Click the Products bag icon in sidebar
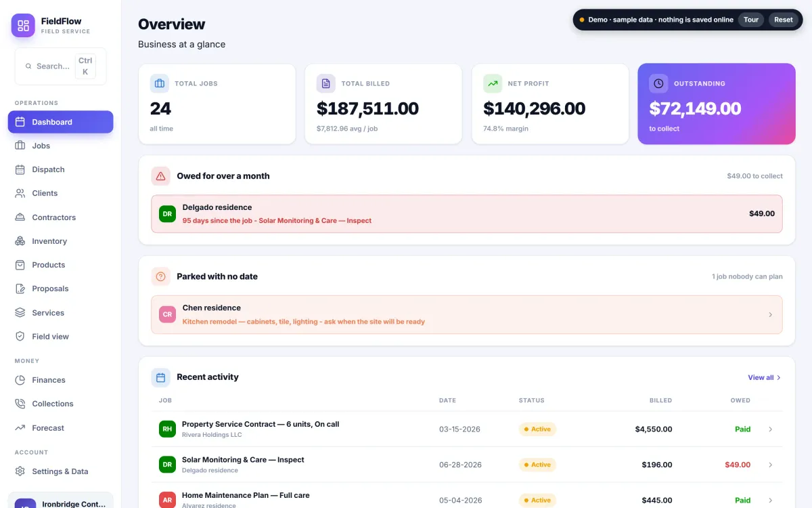 tap(20, 265)
